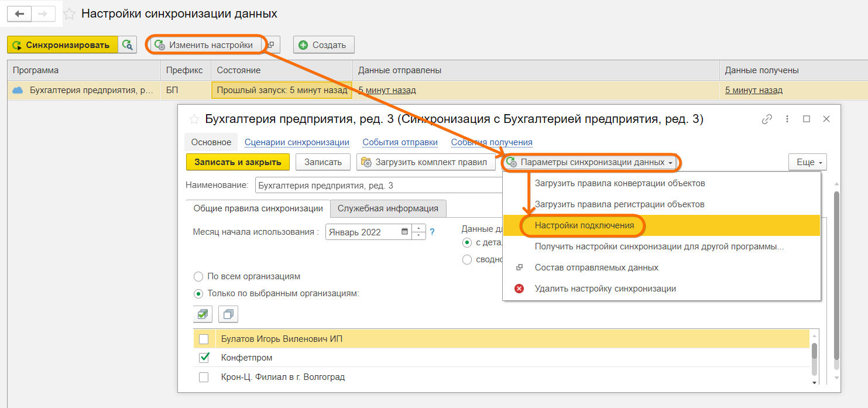This screenshot has height=408, width=868.
Task: Open 5 минут назад link under Данные отправлены
Action: 387,90
